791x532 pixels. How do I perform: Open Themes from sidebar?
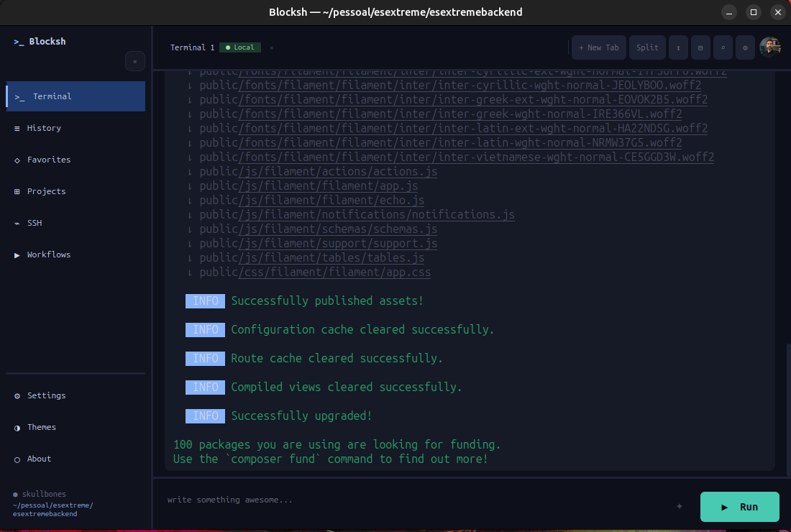[x=76, y=427]
